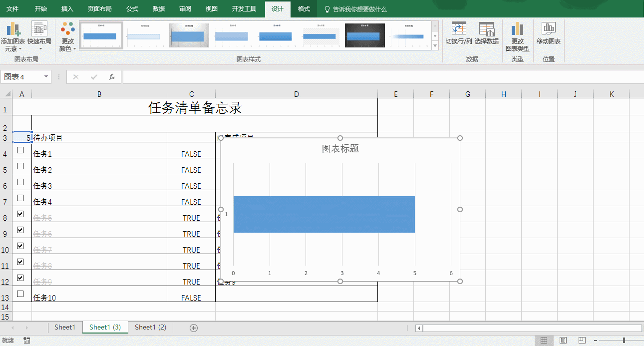Click the 图表标题 chart title text
Viewport: 644px width, 346px height.
[340, 149]
